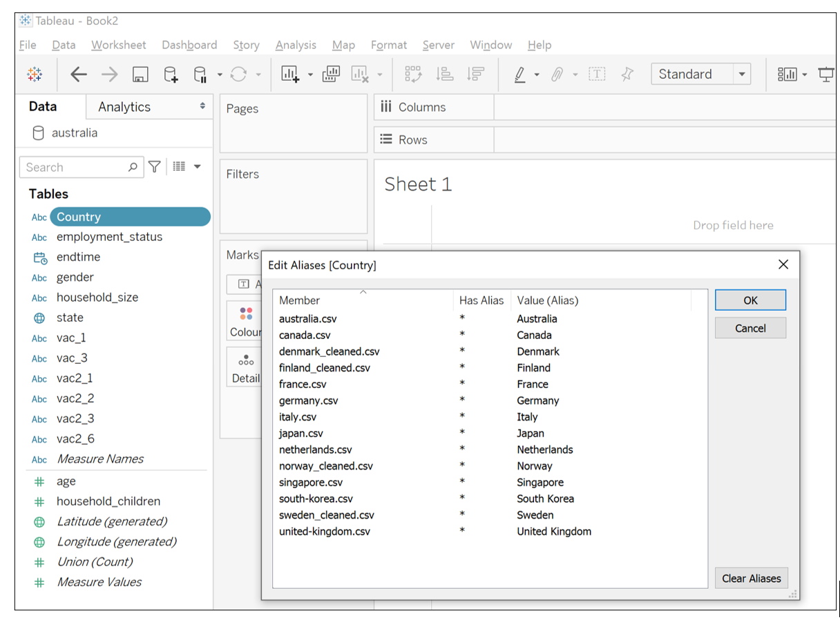
Task: Open the Analysis menu
Action: (x=295, y=45)
